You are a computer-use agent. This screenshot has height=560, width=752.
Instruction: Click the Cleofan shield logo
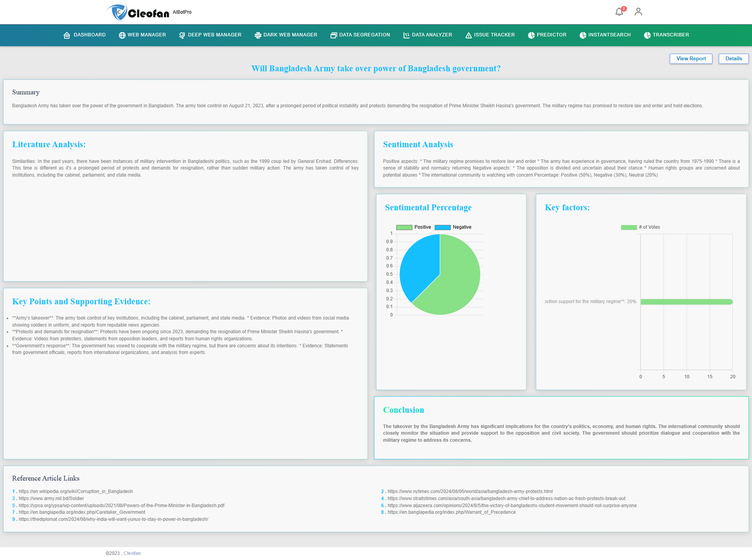tap(117, 13)
